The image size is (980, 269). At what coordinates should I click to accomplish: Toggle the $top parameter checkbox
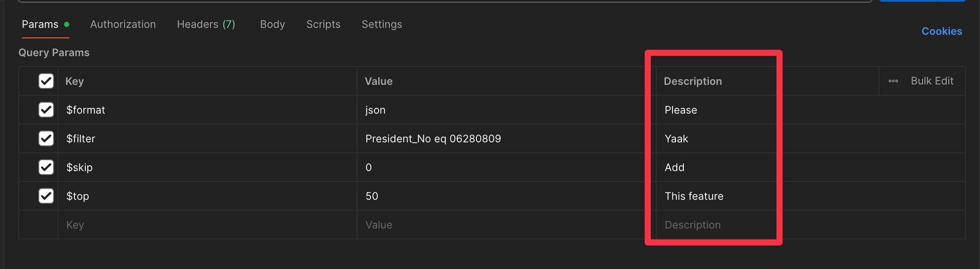(46, 196)
